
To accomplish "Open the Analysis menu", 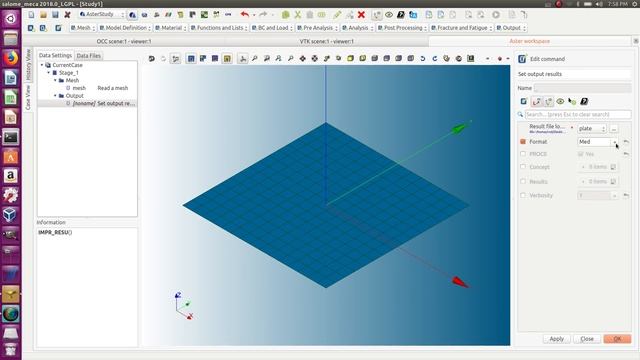I will (x=358, y=28).
